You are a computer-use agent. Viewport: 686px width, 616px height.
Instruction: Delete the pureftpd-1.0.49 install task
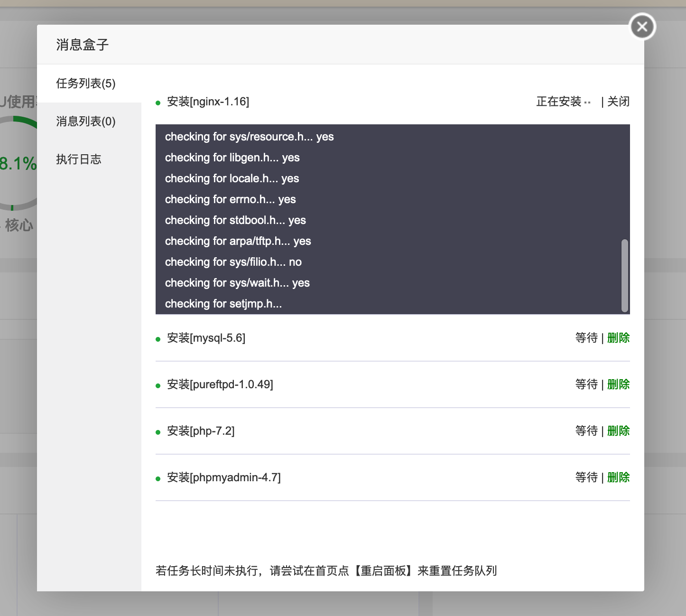618,384
